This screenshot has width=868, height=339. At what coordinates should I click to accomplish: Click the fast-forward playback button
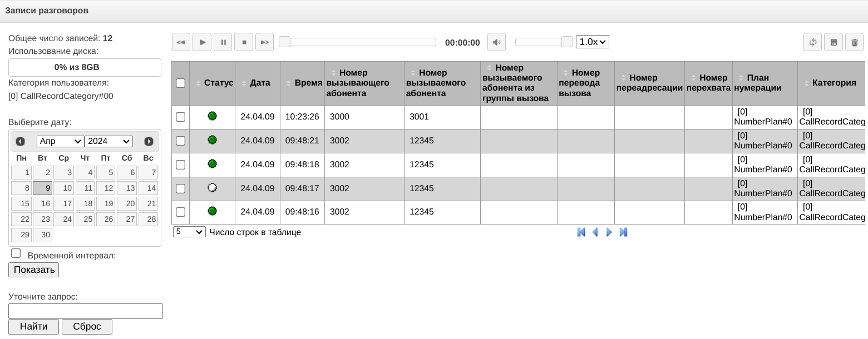pos(264,42)
